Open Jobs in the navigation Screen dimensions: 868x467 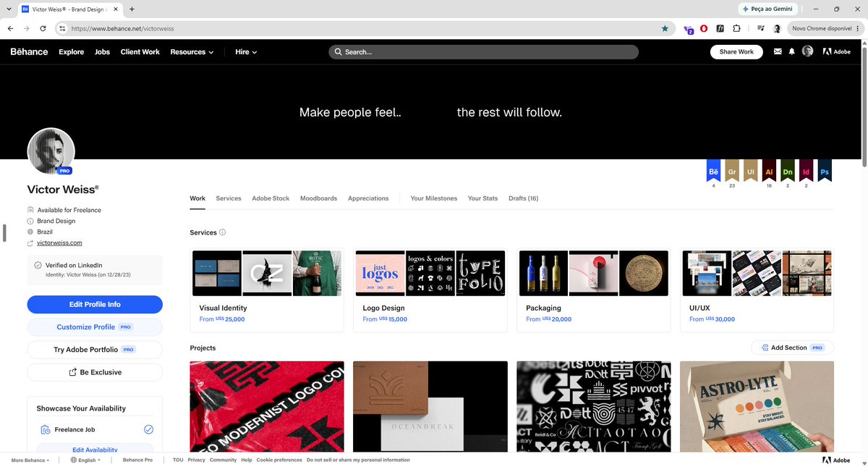click(102, 52)
